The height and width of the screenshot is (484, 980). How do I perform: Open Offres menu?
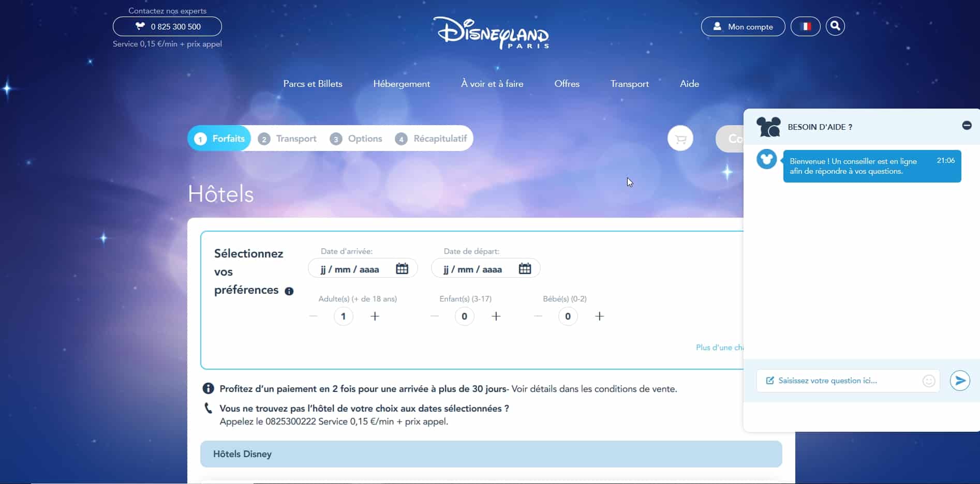(x=567, y=84)
